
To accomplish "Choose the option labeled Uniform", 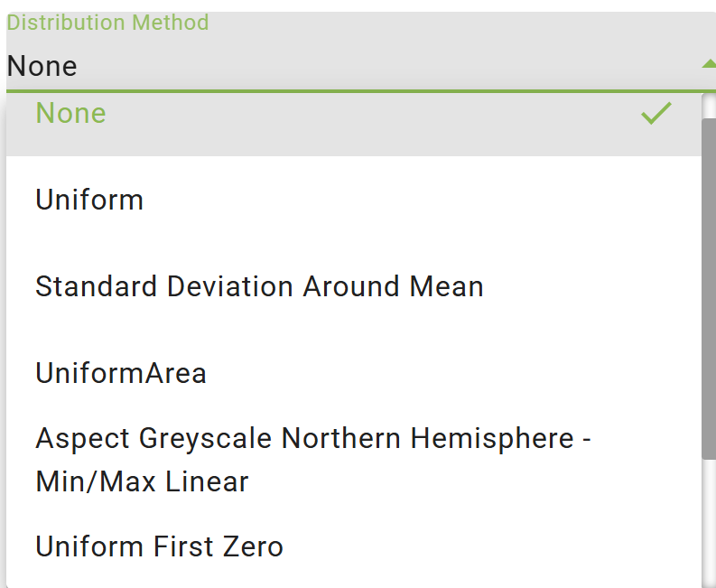I will pyautogui.click(x=89, y=200).
